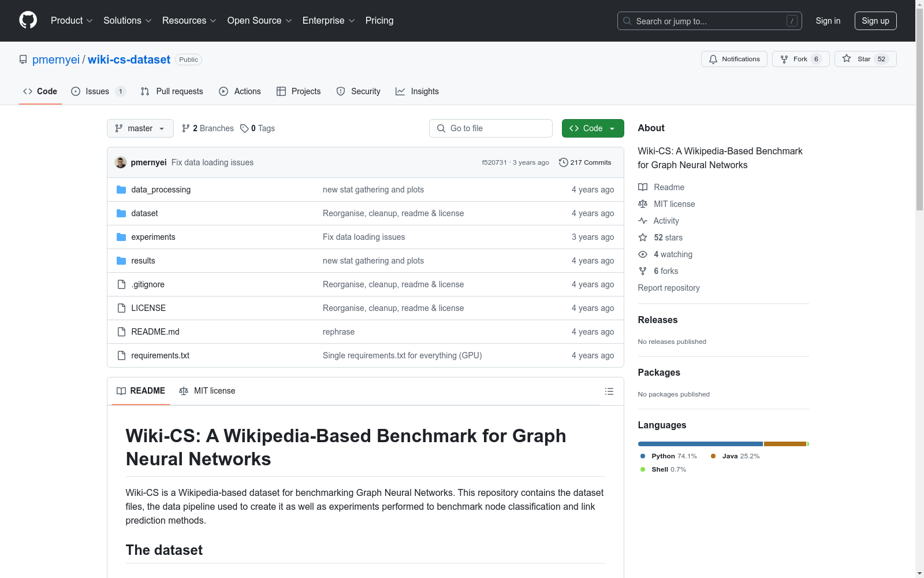Screen dimensions: 924x578
Task: Click the experiments folder icon
Action: (121, 237)
